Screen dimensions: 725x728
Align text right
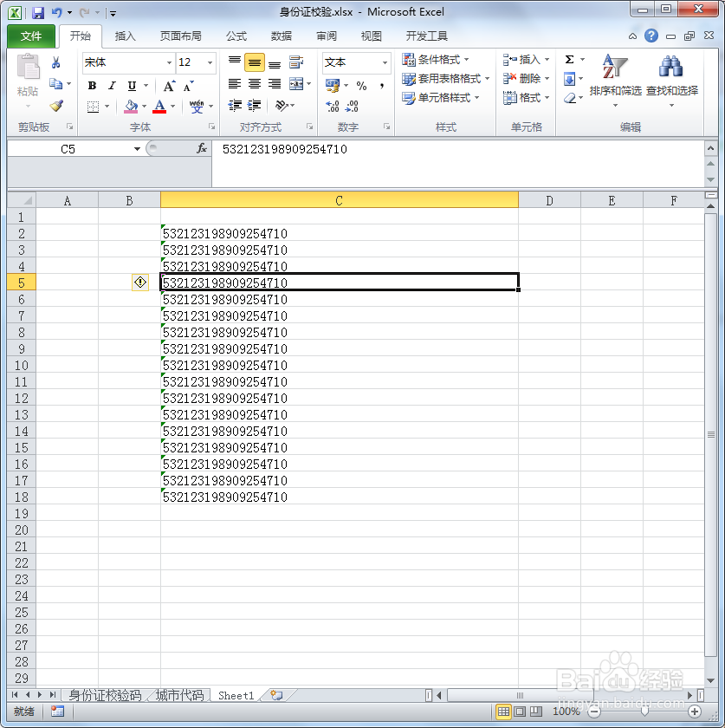275,84
